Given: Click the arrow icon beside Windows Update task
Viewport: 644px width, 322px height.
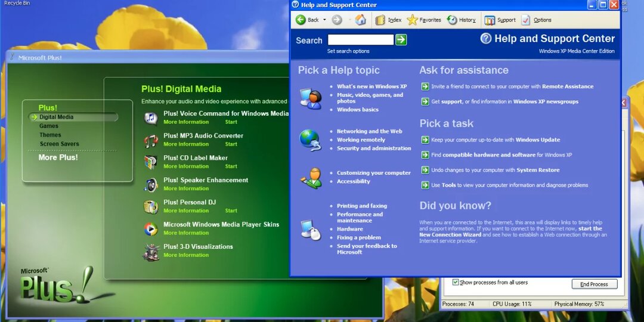Looking at the screenshot, I should click(425, 140).
